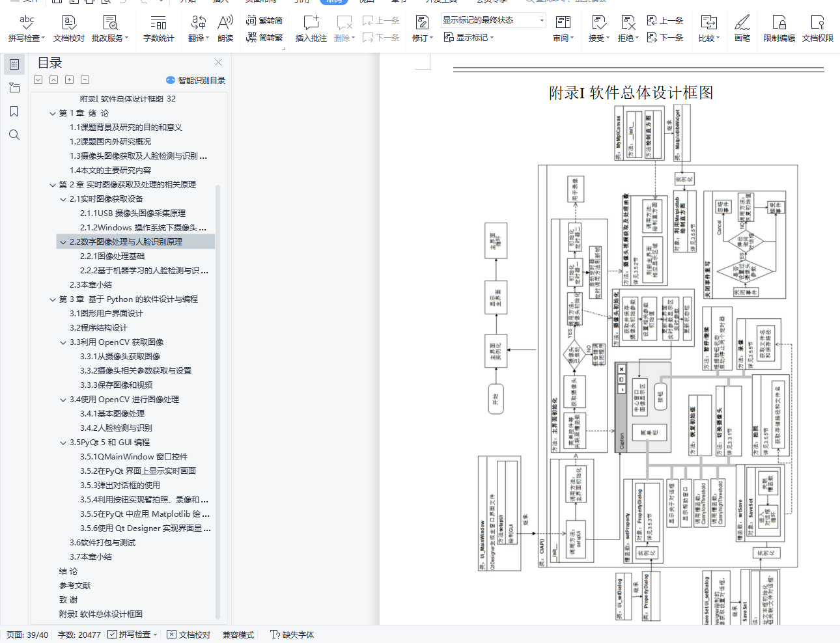The width and height of the screenshot is (840, 643).
Task: Jump to 3.3.3保存图像和视频
Action: click(x=116, y=385)
